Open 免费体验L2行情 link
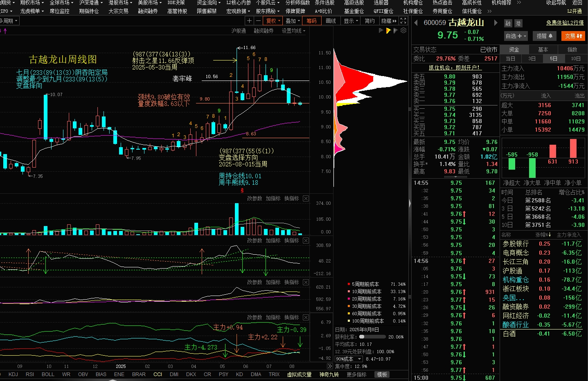Viewport: 588px width, 381px height. (x=565, y=23)
